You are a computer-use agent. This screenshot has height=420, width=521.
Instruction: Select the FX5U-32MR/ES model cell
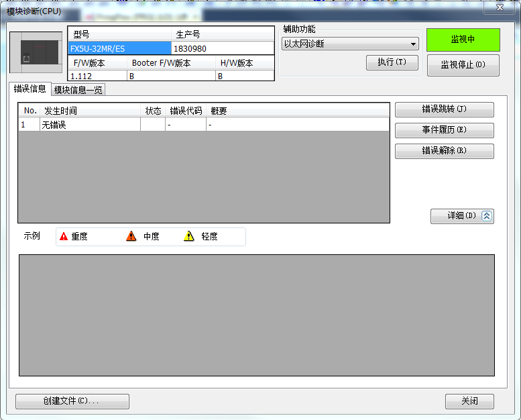pos(119,48)
